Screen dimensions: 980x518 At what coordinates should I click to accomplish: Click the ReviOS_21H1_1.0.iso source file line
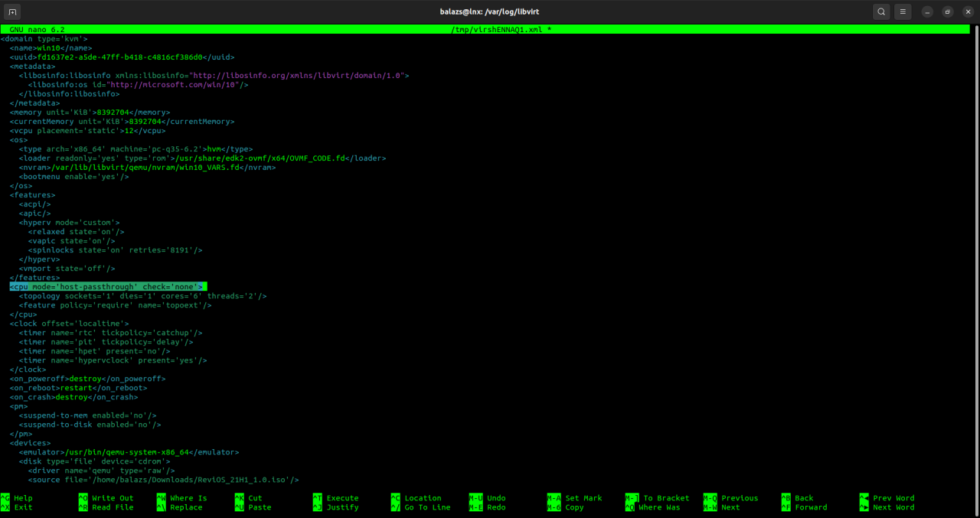(163, 480)
